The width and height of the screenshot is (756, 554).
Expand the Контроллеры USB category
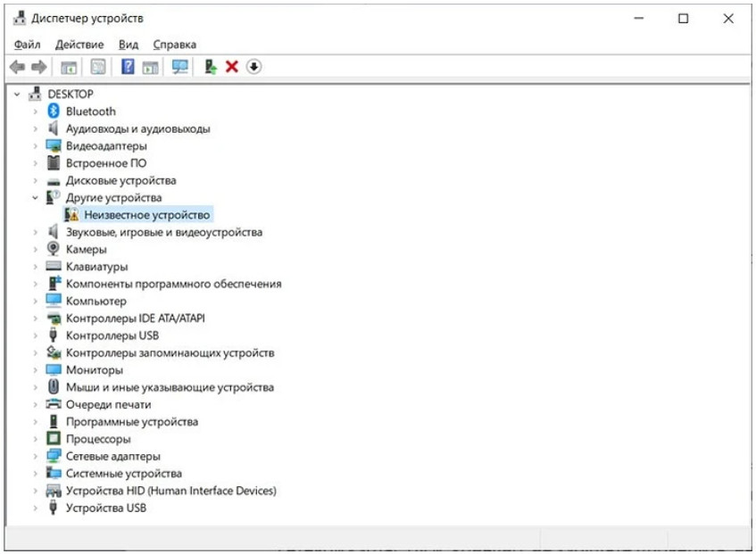pyautogui.click(x=36, y=335)
